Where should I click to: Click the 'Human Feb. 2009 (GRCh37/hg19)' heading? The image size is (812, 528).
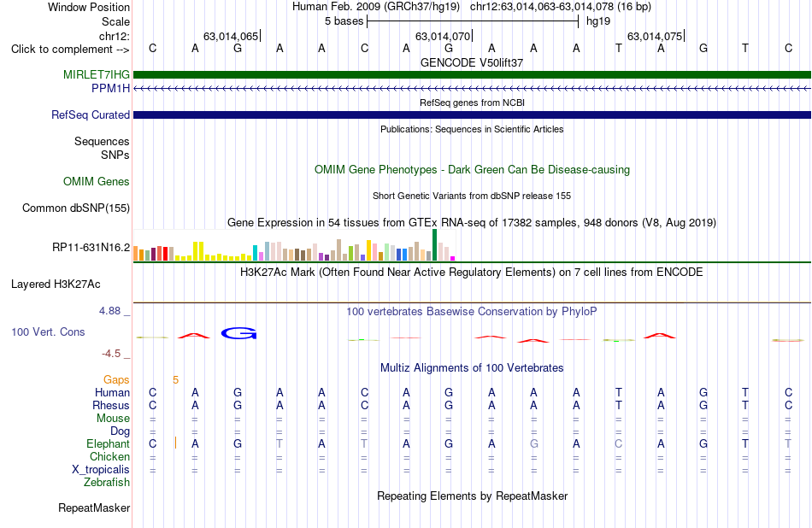[x=375, y=7]
